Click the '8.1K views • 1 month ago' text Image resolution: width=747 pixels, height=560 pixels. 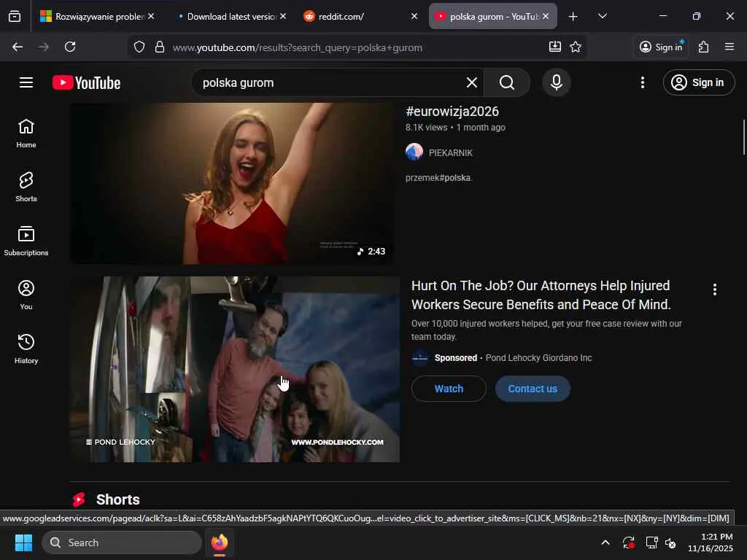point(455,128)
